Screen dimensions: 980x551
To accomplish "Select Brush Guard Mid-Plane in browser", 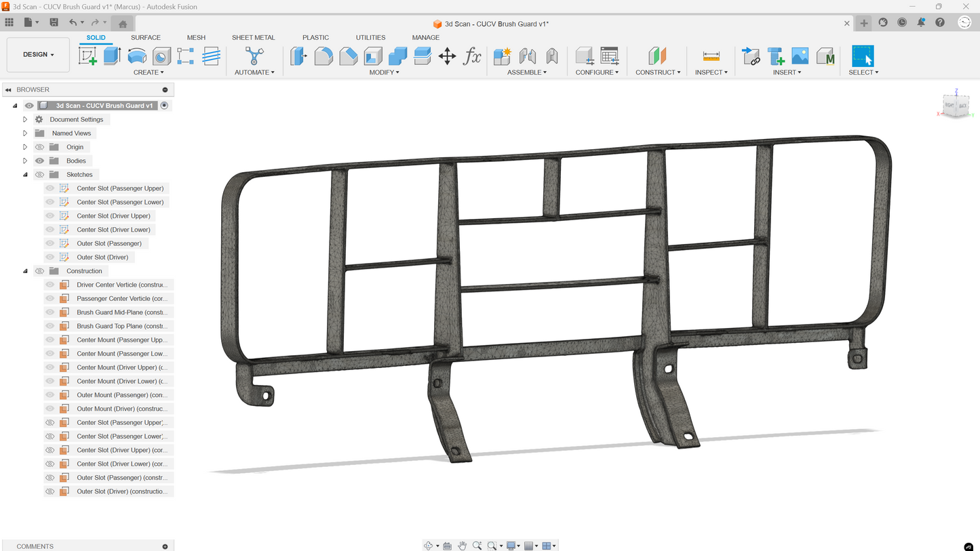I will [x=121, y=312].
